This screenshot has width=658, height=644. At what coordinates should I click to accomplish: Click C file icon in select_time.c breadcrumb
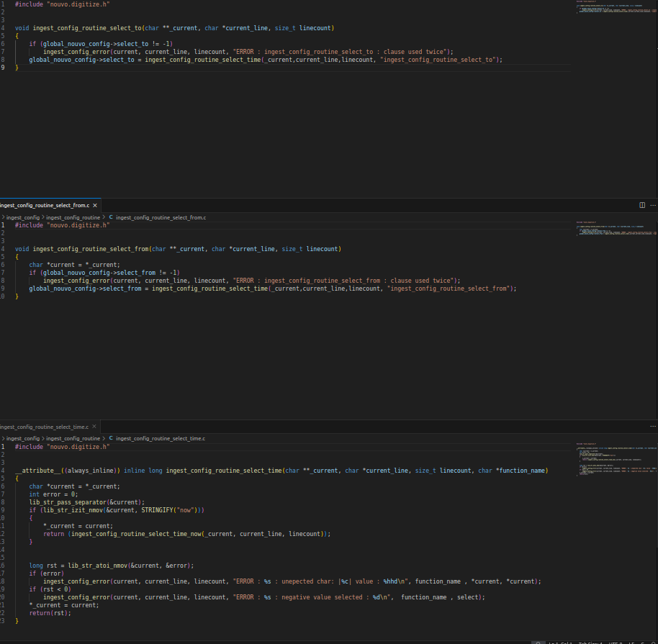(111, 438)
